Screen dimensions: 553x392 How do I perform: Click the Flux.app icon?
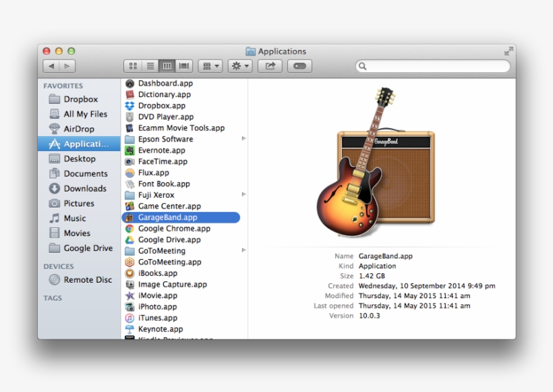pos(129,173)
